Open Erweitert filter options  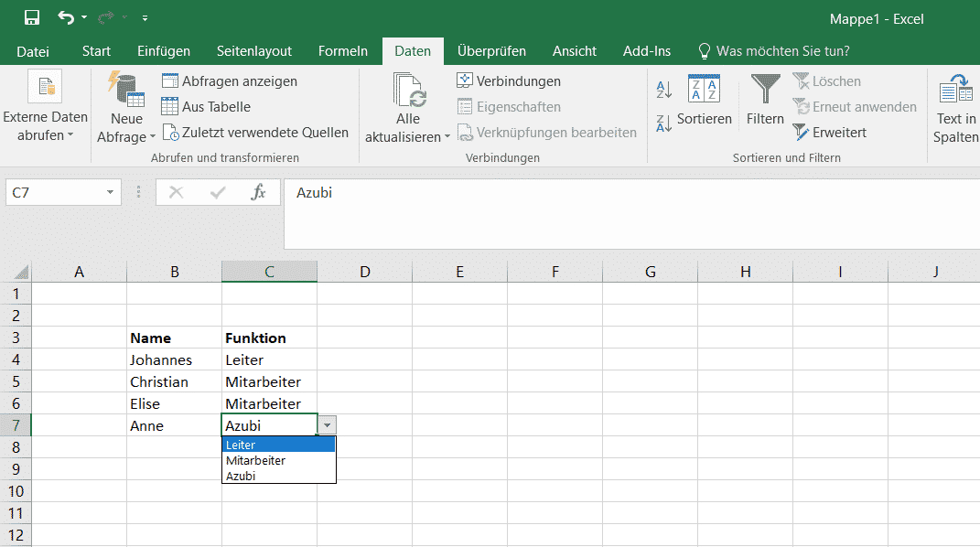829,133
